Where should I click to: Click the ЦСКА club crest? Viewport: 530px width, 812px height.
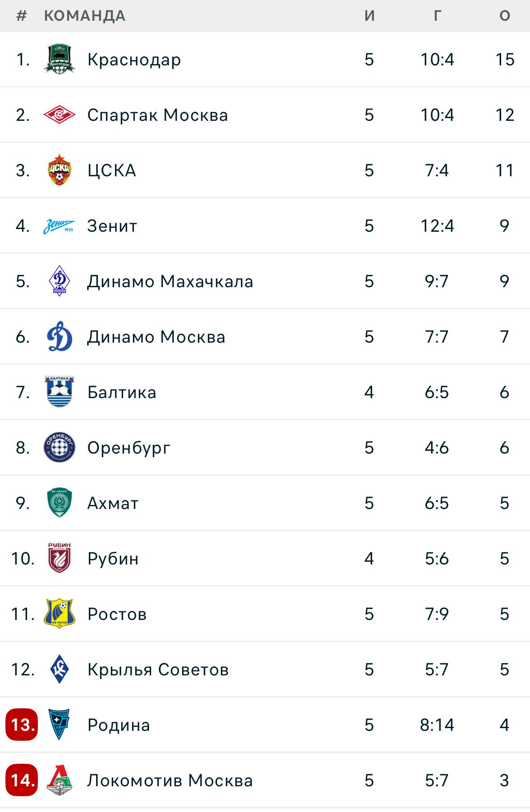[59, 170]
